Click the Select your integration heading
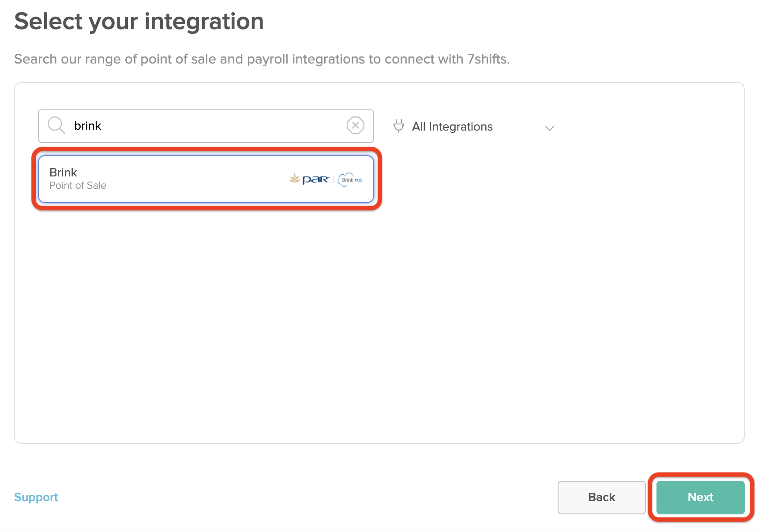765x532 pixels. click(139, 21)
